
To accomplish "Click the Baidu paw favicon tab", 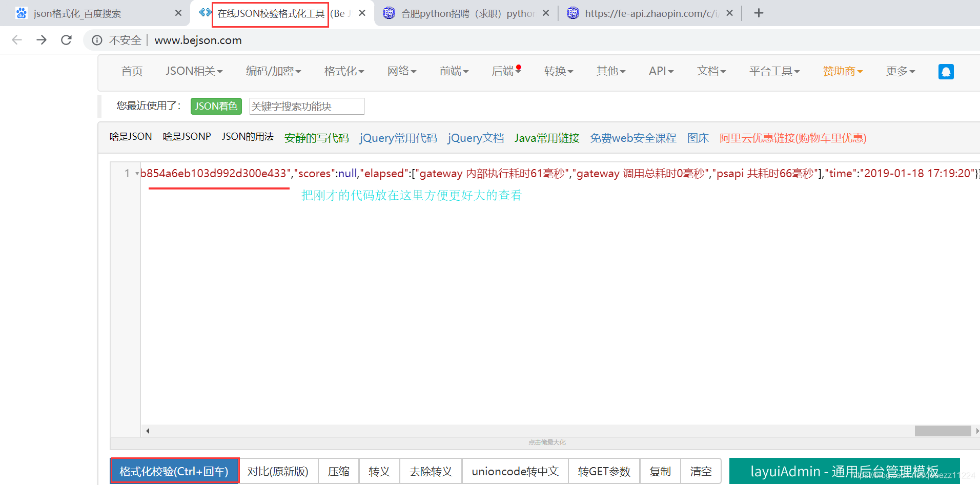I will point(21,13).
